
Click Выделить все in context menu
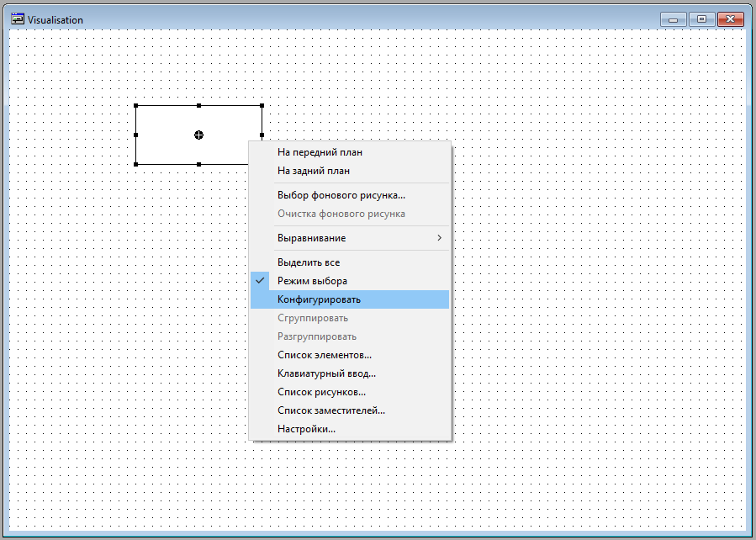tap(309, 262)
